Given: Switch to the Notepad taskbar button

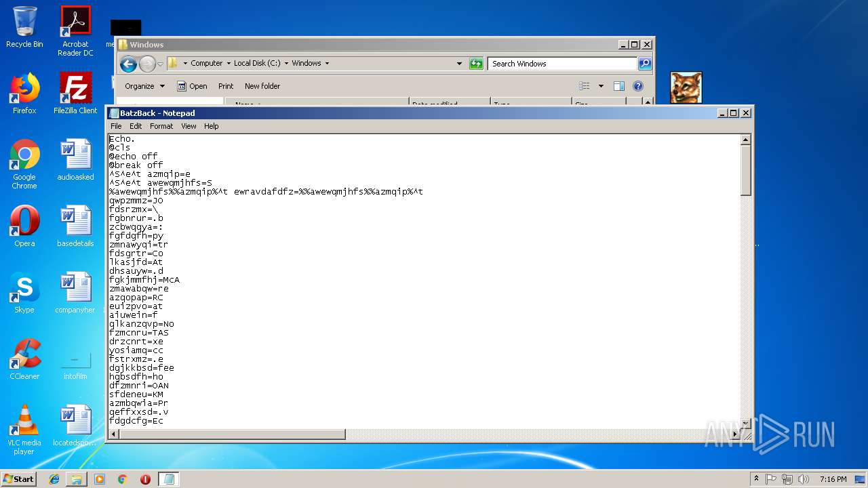Looking at the screenshot, I should tap(169, 479).
